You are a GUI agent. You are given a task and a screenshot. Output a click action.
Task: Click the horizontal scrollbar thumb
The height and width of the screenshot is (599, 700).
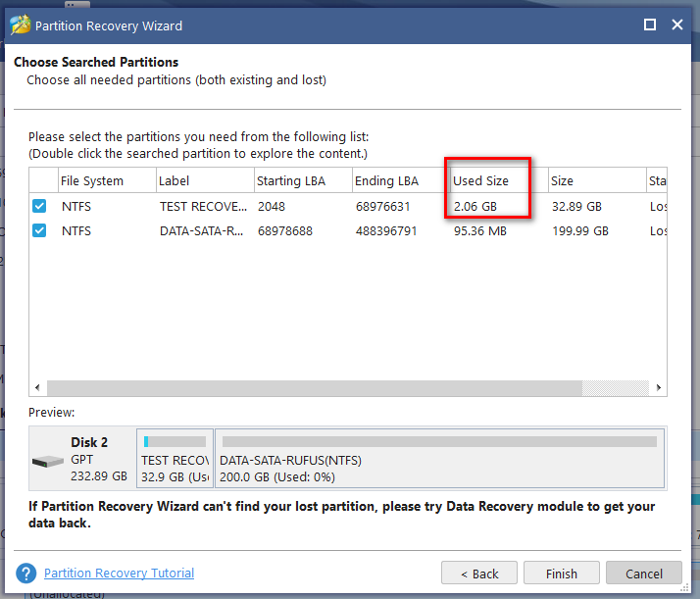pyautogui.click(x=315, y=388)
